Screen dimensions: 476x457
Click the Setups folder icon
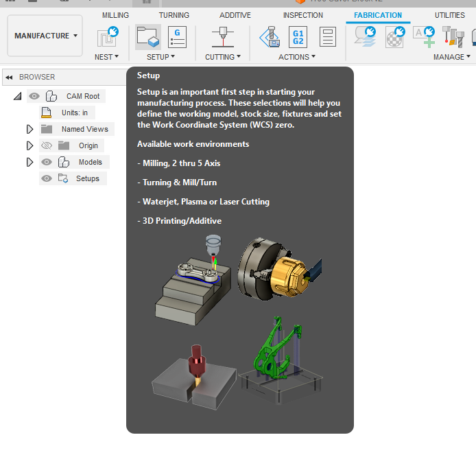tap(63, 178)
